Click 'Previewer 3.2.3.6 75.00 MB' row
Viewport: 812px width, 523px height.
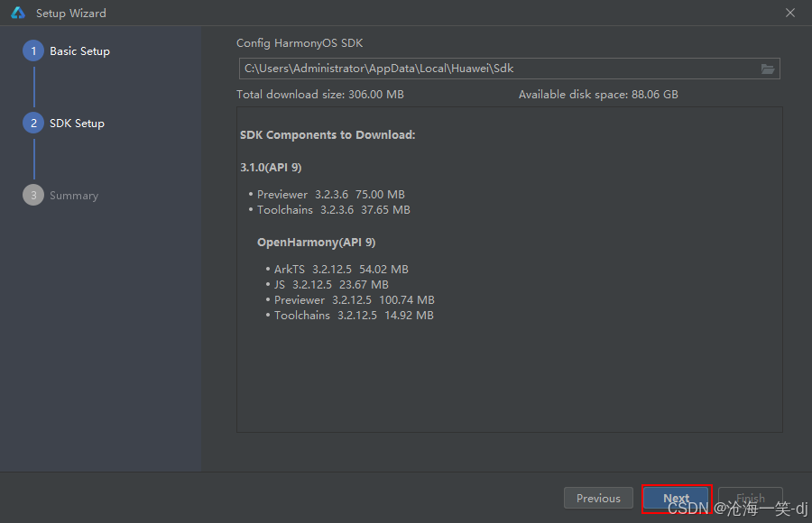pyautogui.click(x=330, y=195)
